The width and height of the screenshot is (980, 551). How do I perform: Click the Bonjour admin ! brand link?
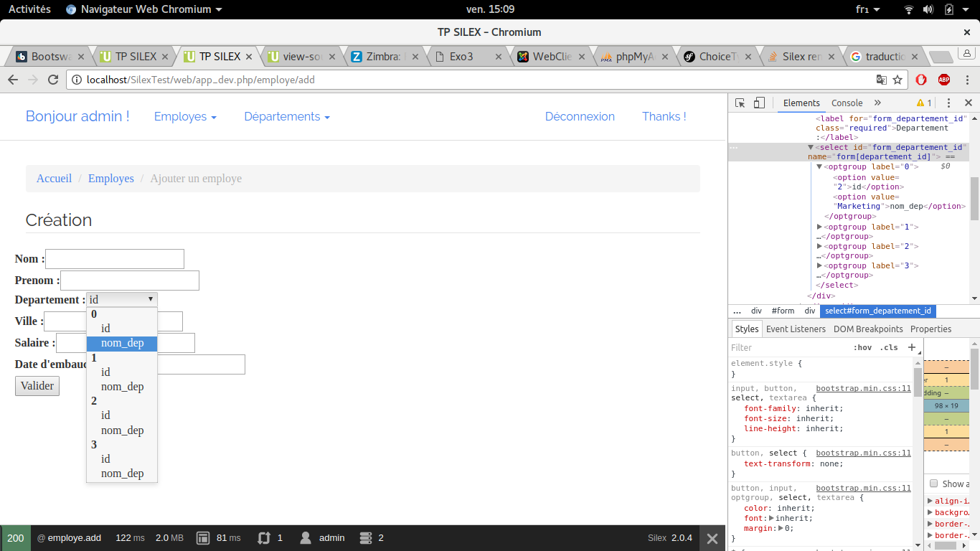click(77, 116)
